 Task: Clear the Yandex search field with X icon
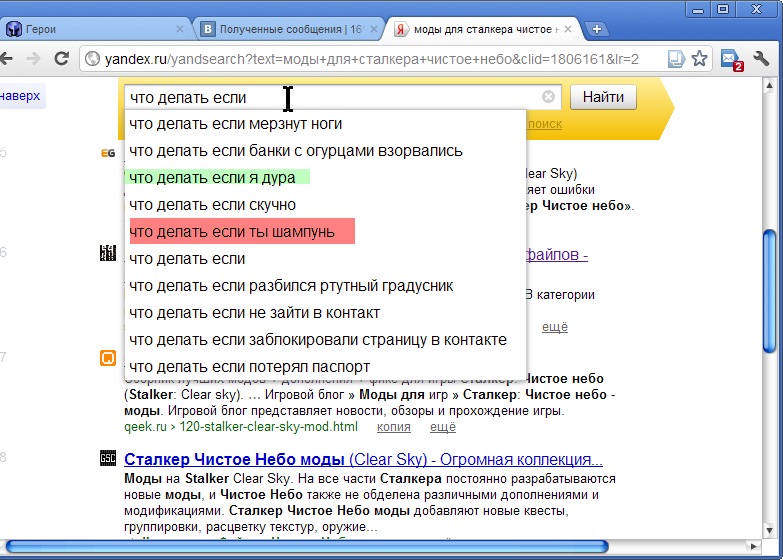(x=548, y=97)
